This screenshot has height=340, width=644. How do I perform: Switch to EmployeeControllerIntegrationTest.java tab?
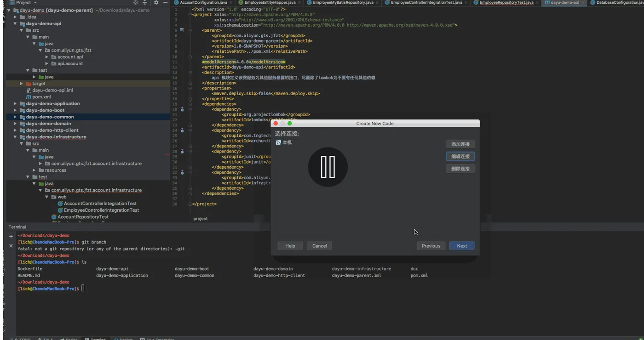(426, 3)
